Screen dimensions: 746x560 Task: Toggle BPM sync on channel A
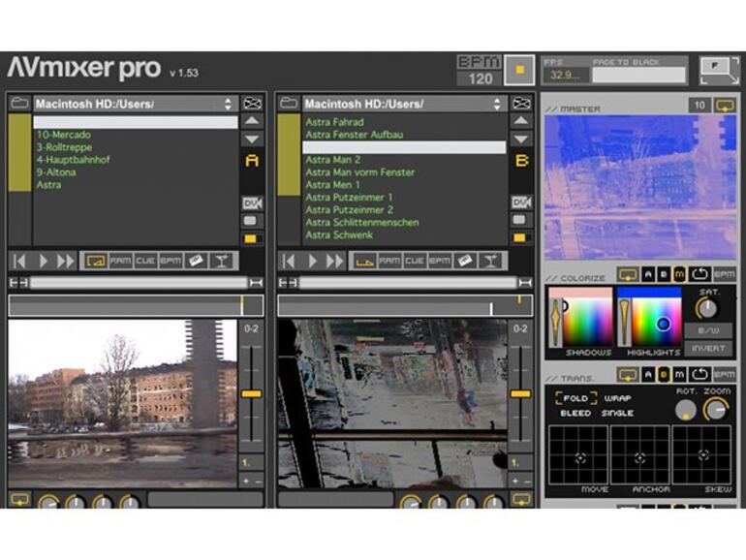(171, 261)
